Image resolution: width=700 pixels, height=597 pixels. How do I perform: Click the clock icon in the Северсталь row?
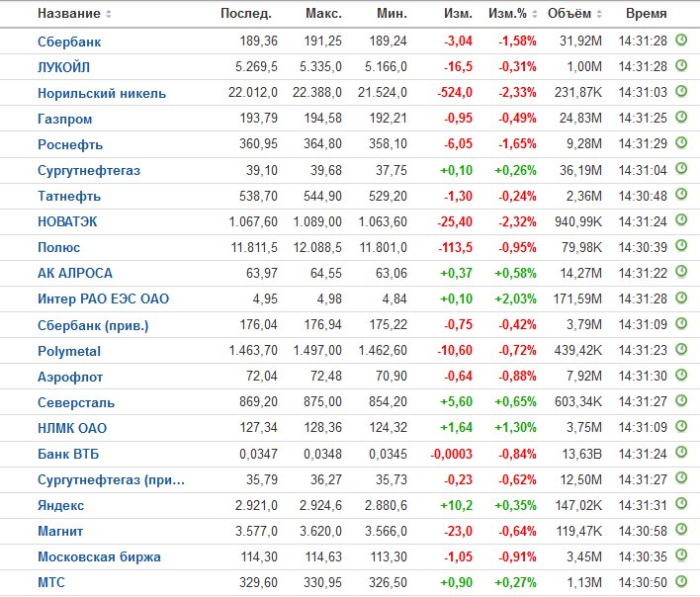[x=681, y=400]
